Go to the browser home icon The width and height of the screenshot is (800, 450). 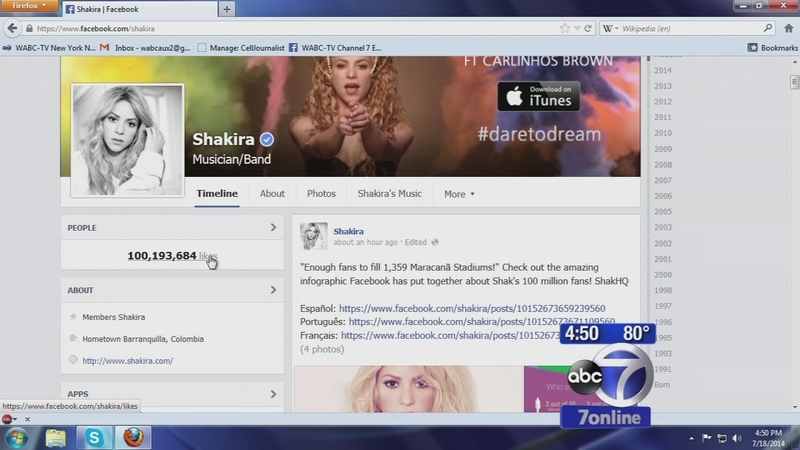click(x=789, y=29)
